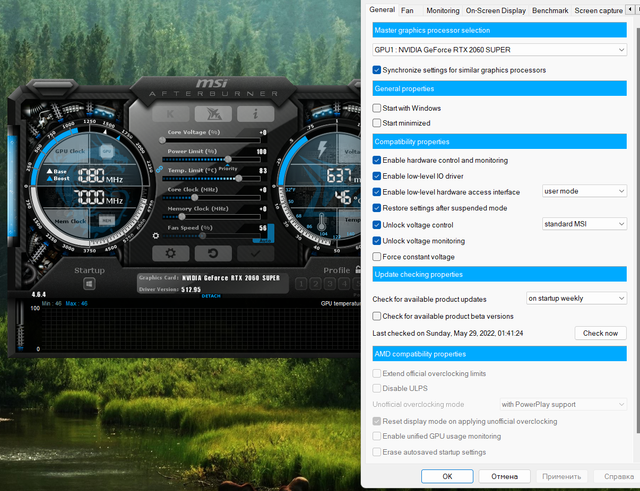Select profile slot 3 in Afterburner
The height and width of the screenshot is (491, 640).
click(x=330, y=284)
